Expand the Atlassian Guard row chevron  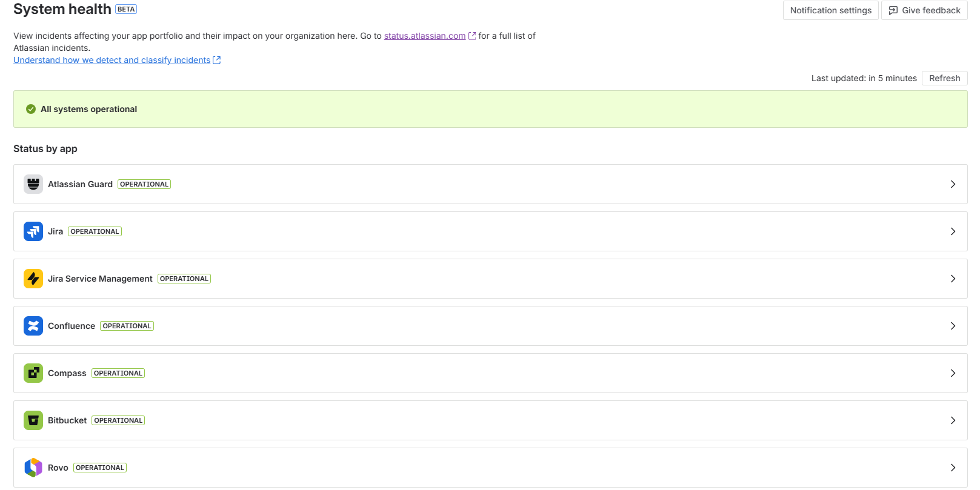click(x=953, y=184)
